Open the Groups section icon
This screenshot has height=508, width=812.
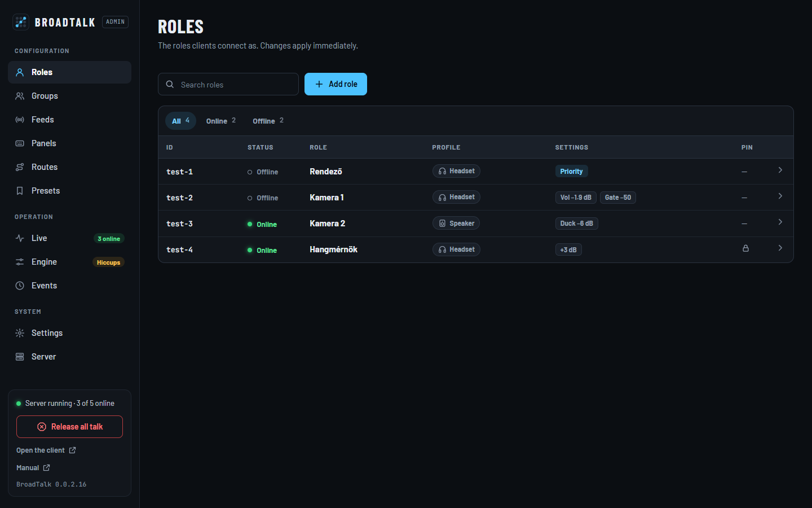click(x=20, y=96)
